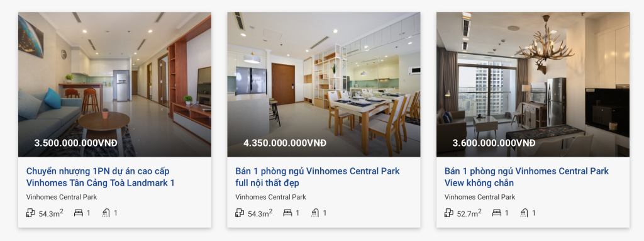Viewport: 644px width, 241px height.
Task: Click shower icon on Landmark 1 listing
Action: click(x=106, y=213)
